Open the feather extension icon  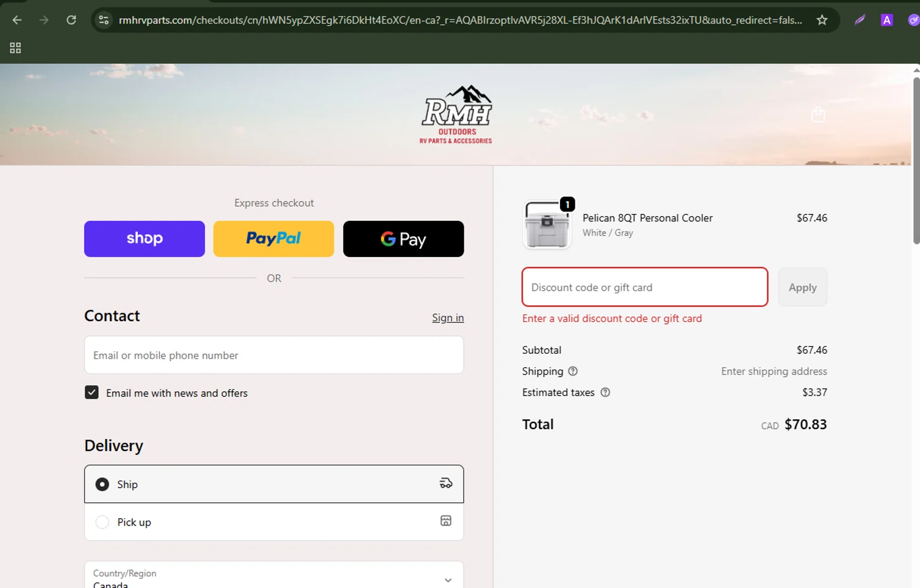click(x=860, y=20)
